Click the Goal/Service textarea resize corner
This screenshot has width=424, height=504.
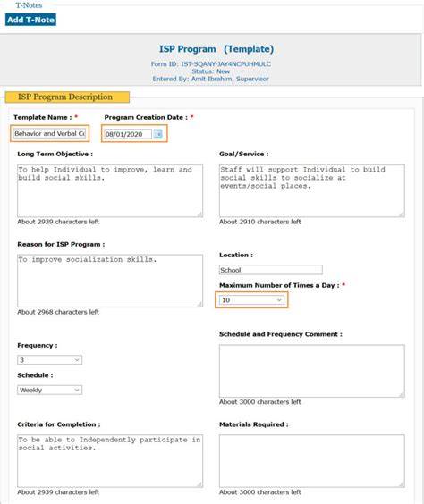click(x=402, y=214)
